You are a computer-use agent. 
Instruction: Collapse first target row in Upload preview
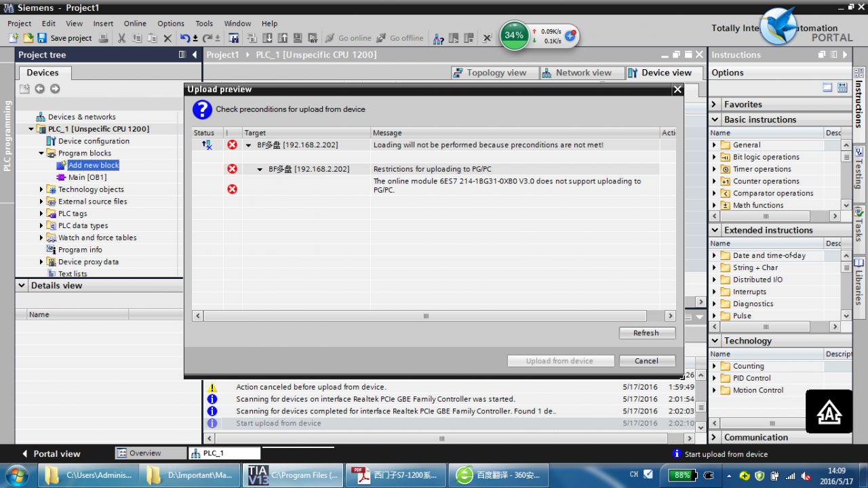(248, 145)
